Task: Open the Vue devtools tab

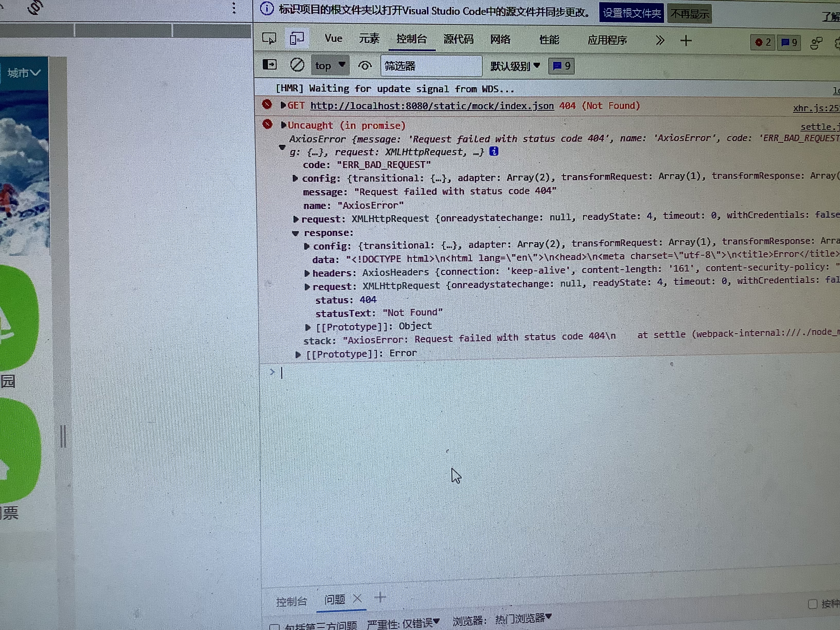Action: click(x=334, y=38)
